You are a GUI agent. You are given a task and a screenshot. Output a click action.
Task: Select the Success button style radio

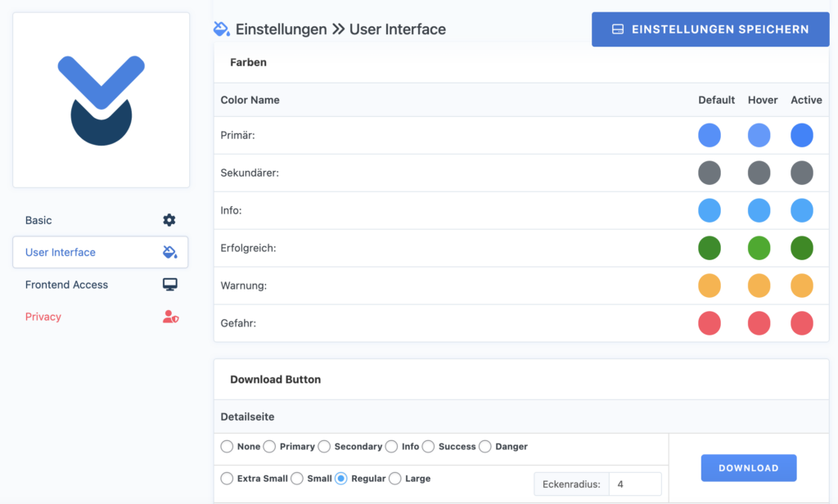coord(428,446)
